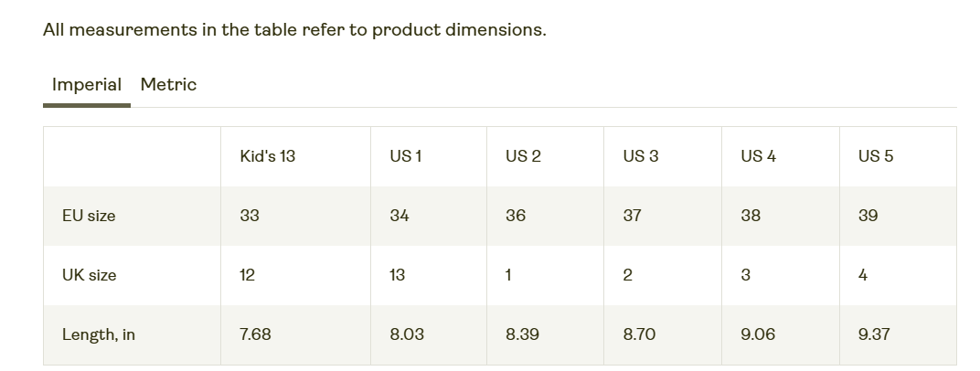Viewport: 980px width, 371px height.
Task: Click the US 5 column header
Action: [875, 156]
